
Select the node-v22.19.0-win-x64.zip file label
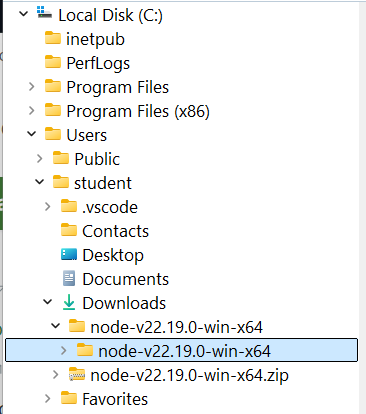coord(190,375)
